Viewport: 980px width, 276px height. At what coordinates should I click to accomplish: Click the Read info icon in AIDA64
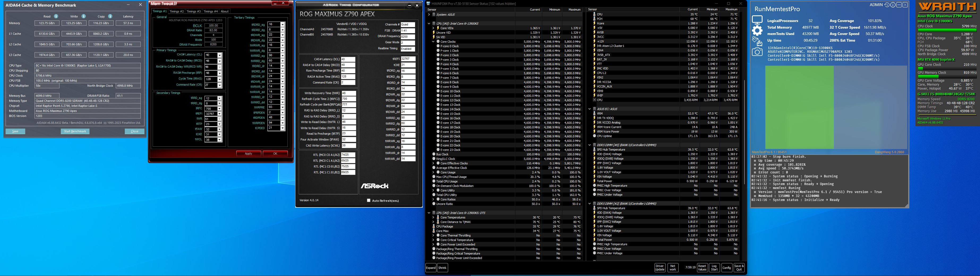(x=56, y=16)
